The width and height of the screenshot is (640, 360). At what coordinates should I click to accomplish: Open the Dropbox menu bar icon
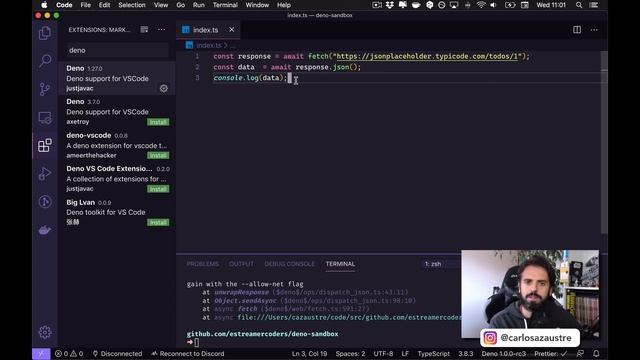click(389, 5)
